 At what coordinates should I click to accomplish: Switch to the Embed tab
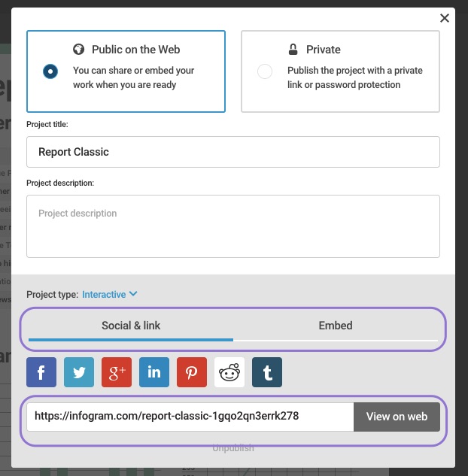click(x=336, y=326)
